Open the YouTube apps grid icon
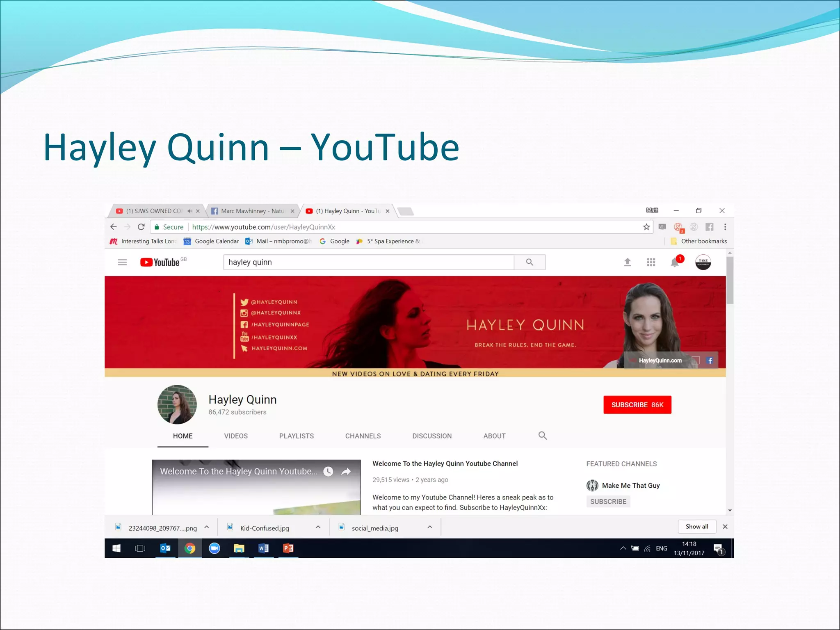 tap(651, 262)
